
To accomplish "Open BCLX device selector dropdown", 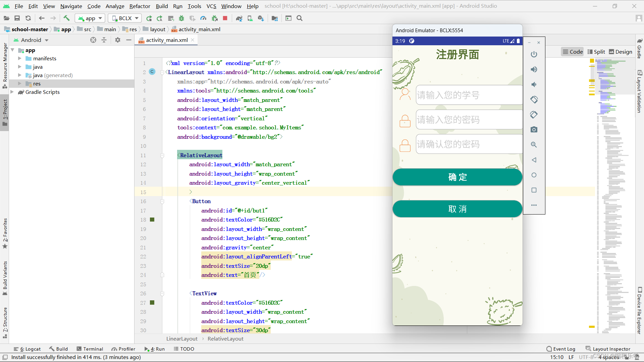I will 125,18.
